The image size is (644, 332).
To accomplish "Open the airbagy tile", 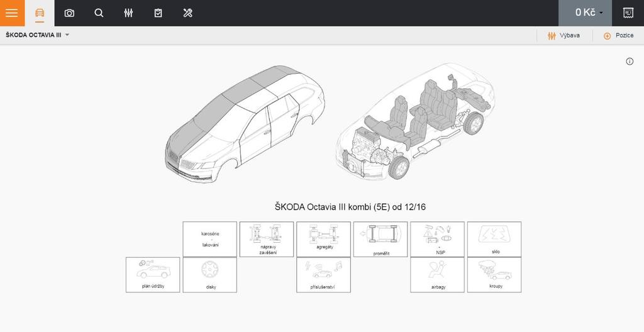I will [438, 275].
